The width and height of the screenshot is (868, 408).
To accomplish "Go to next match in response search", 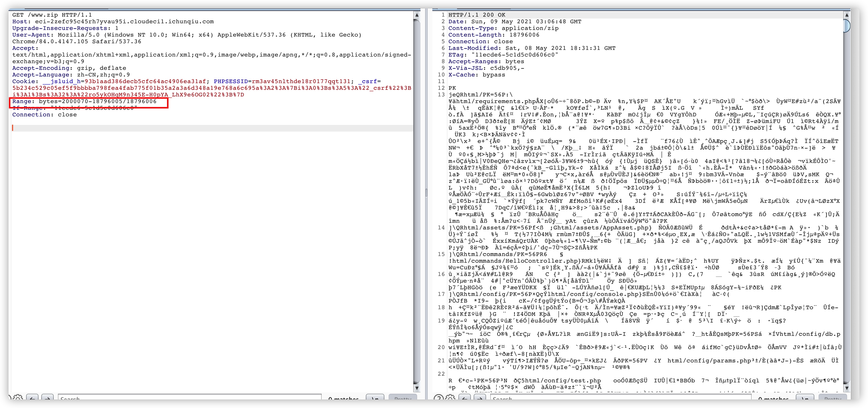I will click(480, 398).
